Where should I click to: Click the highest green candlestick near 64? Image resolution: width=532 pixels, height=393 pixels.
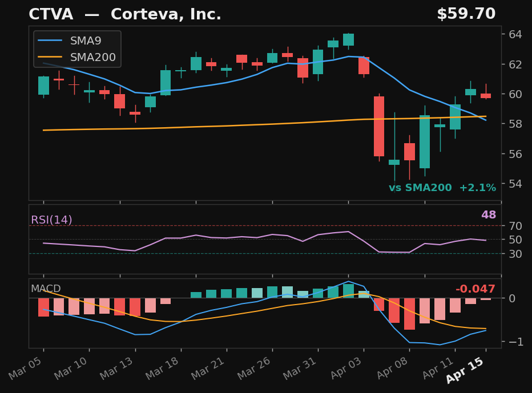(x=348, y=39)
